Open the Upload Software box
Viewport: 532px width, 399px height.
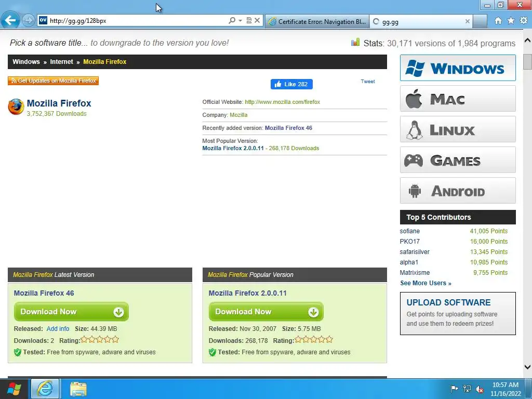tap(458, 313)
